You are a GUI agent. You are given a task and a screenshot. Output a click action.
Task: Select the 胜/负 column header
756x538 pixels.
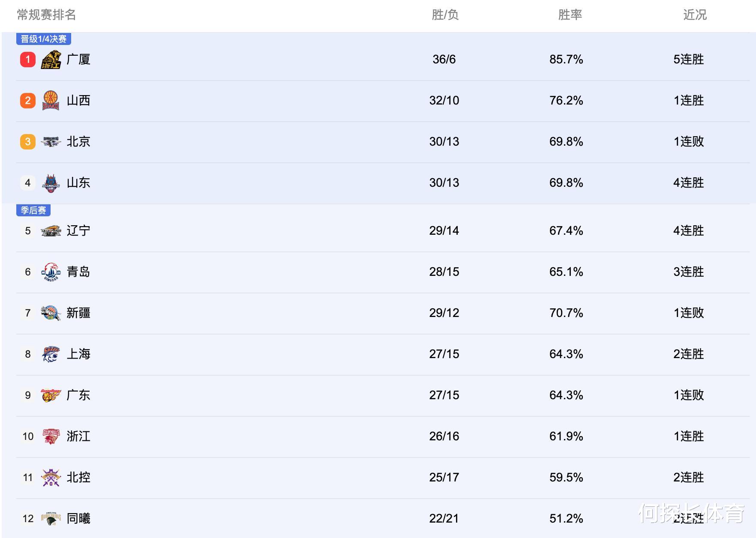445,15
